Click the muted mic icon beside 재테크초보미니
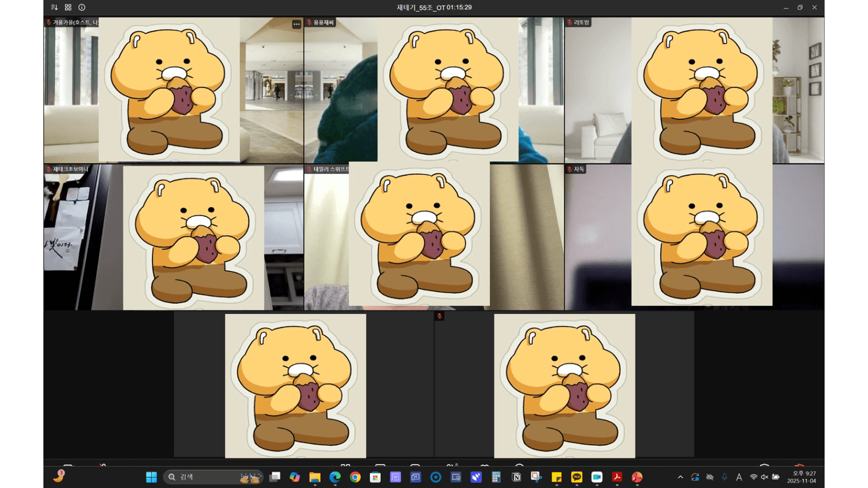This screenshot has width=868, height=488. tap(49, 170)
